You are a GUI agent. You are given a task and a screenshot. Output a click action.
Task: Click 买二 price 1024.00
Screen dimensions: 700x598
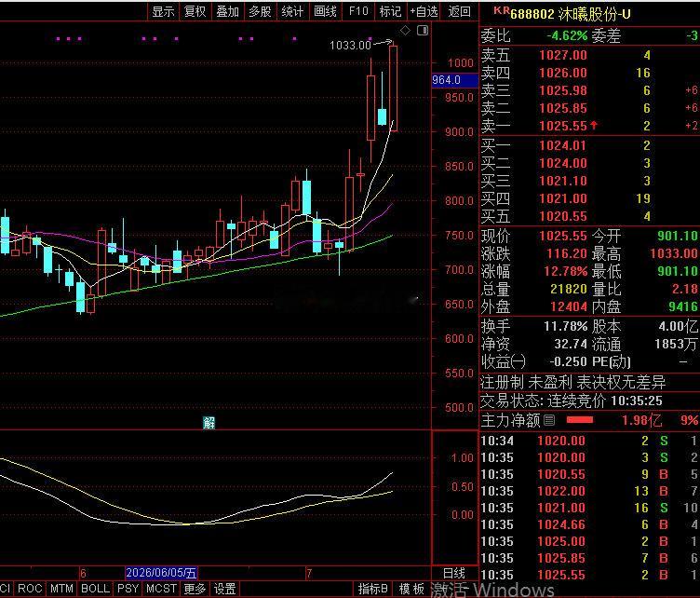click(x=563, y=163)
